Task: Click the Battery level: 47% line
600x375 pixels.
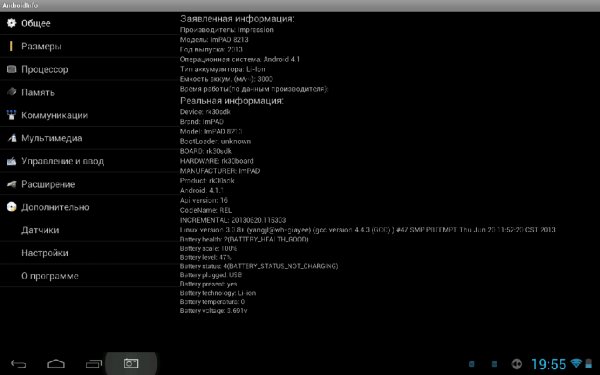Action: coord(205,258)
